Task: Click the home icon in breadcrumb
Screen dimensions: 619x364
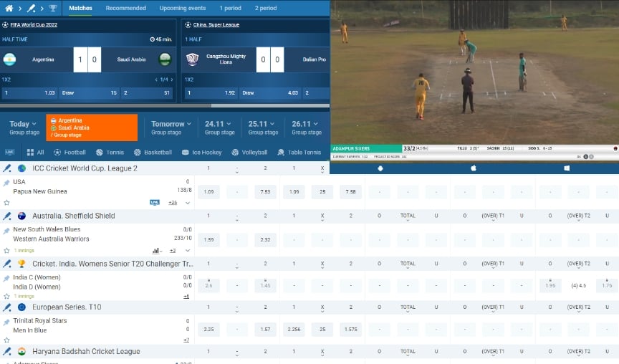Action: pyautogui.click(x=8, y=8)
